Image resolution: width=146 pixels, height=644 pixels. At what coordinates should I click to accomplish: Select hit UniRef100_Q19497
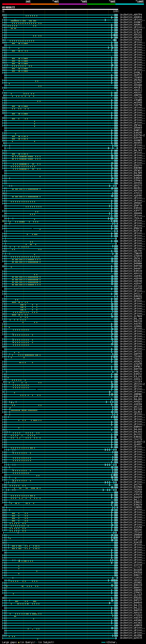(x=131, y=82)
